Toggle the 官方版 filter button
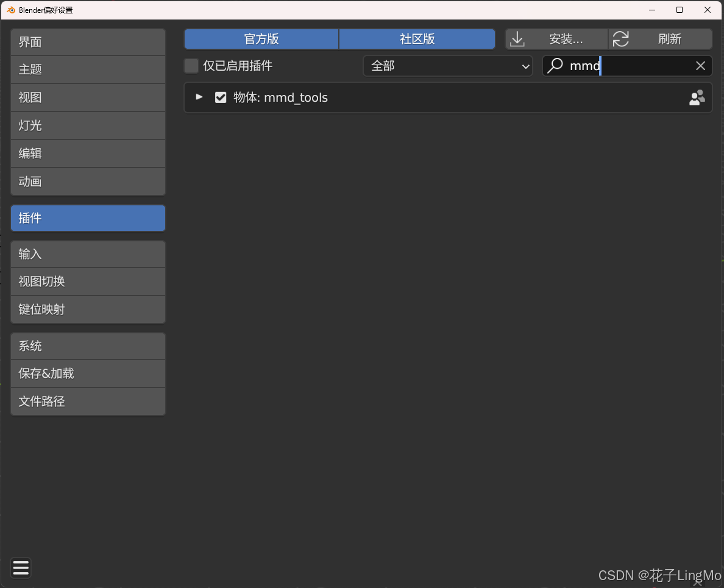This screenshot has width=724, height=588. click(x=261, y=39)
